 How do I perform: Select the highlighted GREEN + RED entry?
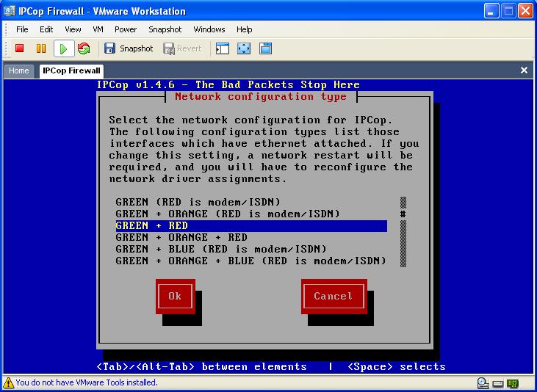251,226
